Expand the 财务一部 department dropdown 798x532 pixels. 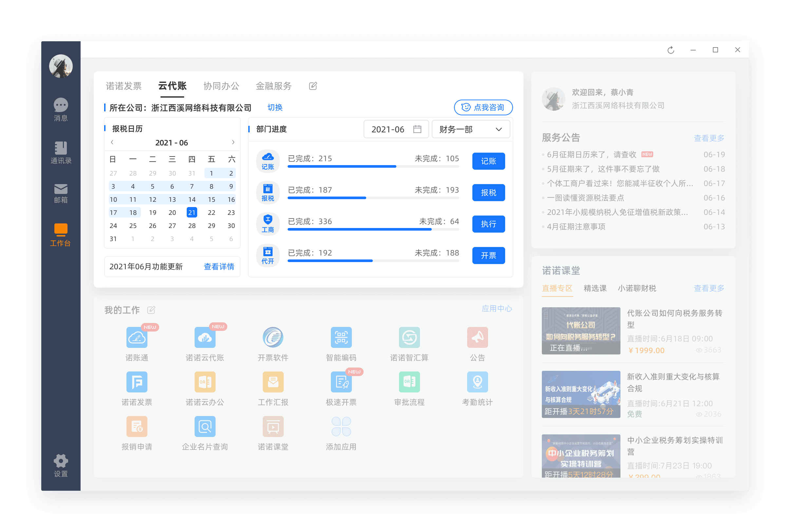pyautogui.click(x=471, y=129)
